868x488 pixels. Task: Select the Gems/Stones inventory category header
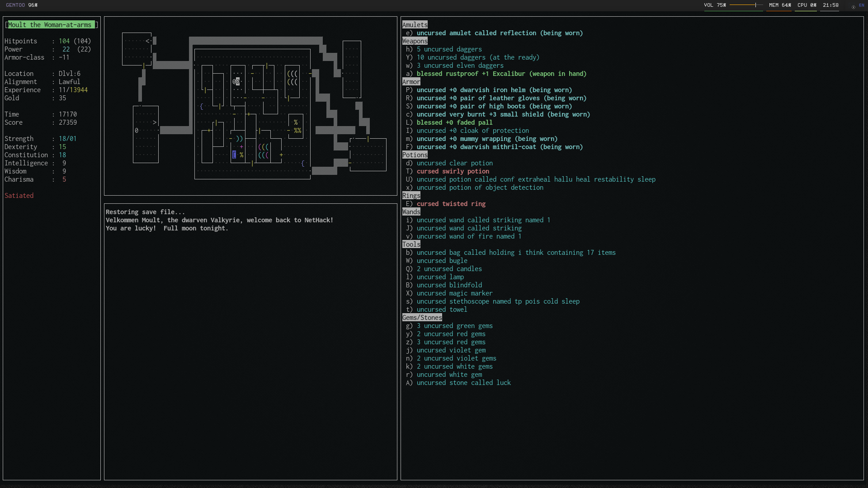pos(422,317)
